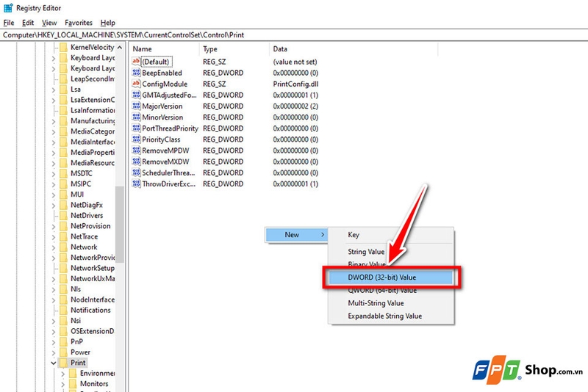
Task: Expand the Power key
Action: pyautogui.click(x=53, y=352)
